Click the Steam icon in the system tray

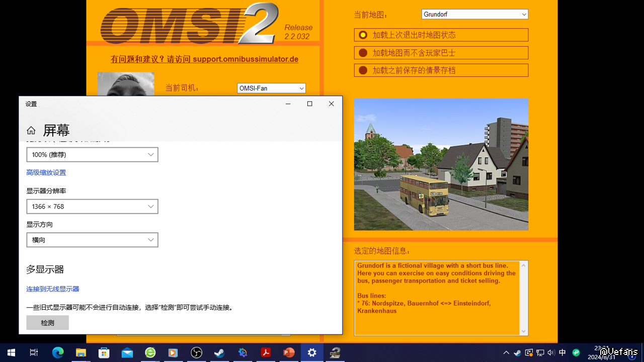(517, 352)
